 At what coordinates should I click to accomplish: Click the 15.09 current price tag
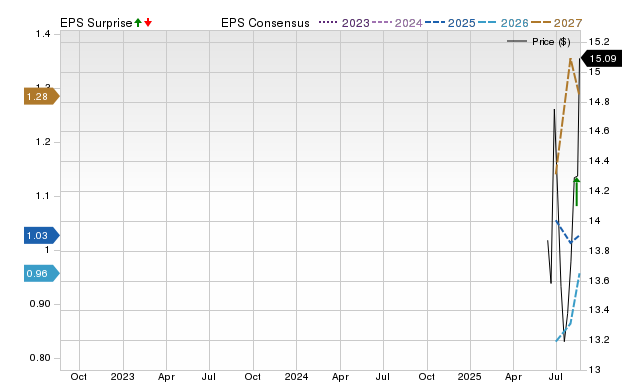click(601, 59)
